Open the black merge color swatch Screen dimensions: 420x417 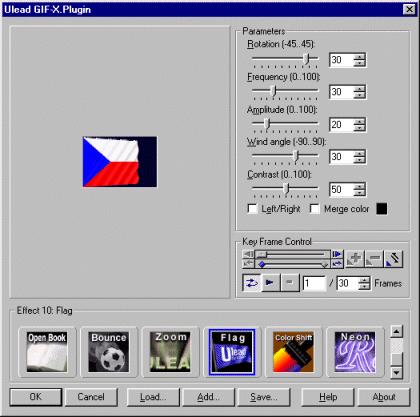pyautogui.click(x=382, y=209)
